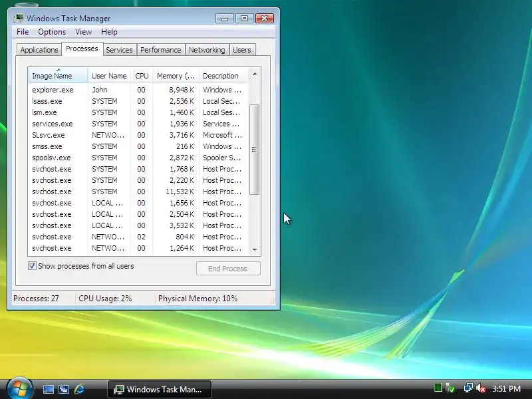Click Processes: 27 in status bar
Viewport: 532px width, 399px height.
pyautogui.click(x=36, y=299)
